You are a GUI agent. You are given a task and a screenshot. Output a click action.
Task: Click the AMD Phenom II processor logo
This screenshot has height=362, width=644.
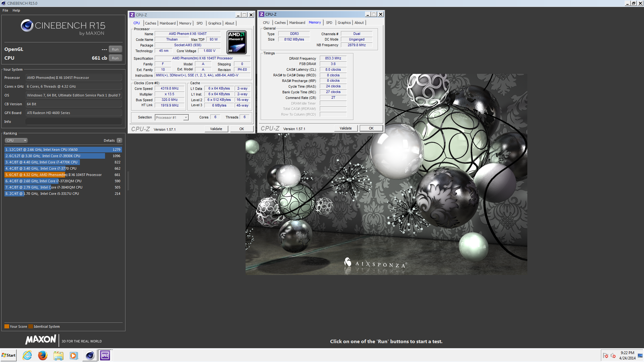tap(236, 42)
